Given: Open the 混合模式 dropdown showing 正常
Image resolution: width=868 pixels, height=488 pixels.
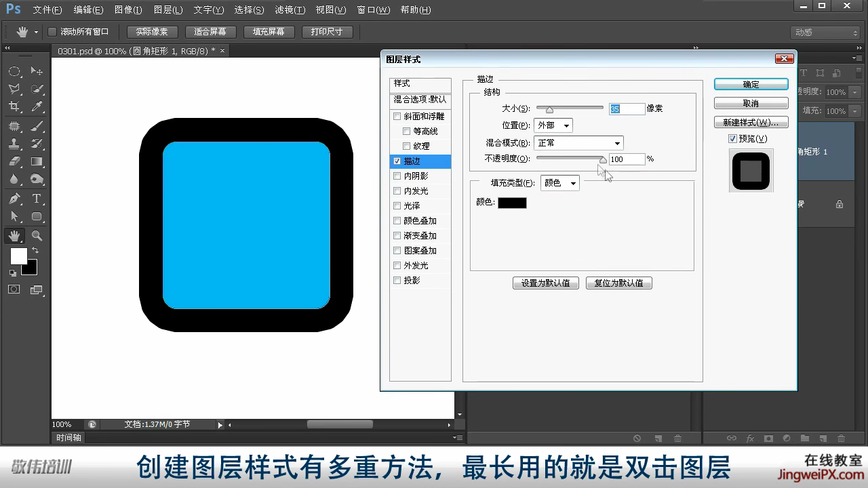Looking at the screenshot, I should (578, 143).
